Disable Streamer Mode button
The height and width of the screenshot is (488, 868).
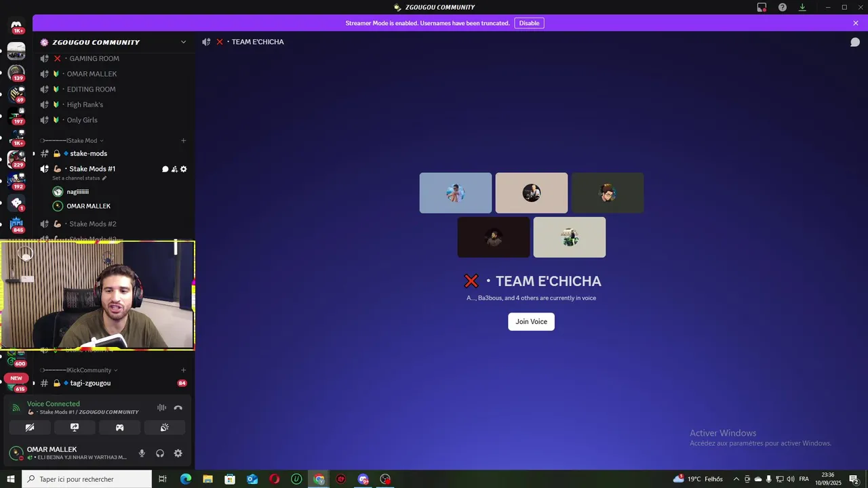pyautogui.click(x=529, y=23)
